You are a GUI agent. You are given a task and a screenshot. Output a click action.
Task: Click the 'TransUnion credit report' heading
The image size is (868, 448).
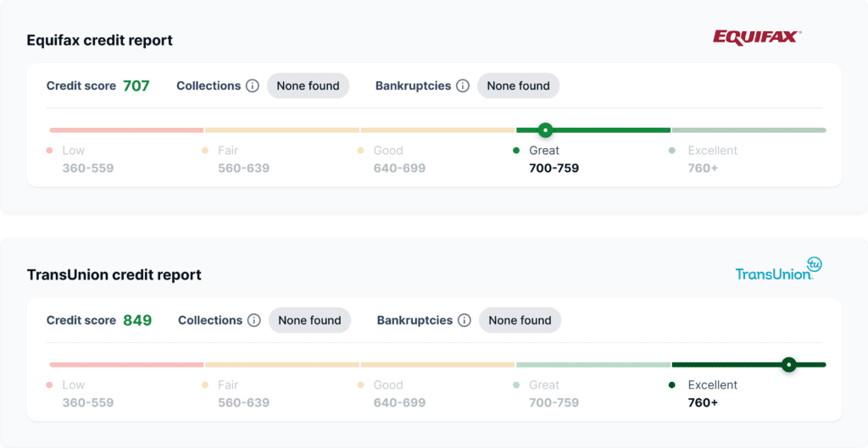pos(114,275)
